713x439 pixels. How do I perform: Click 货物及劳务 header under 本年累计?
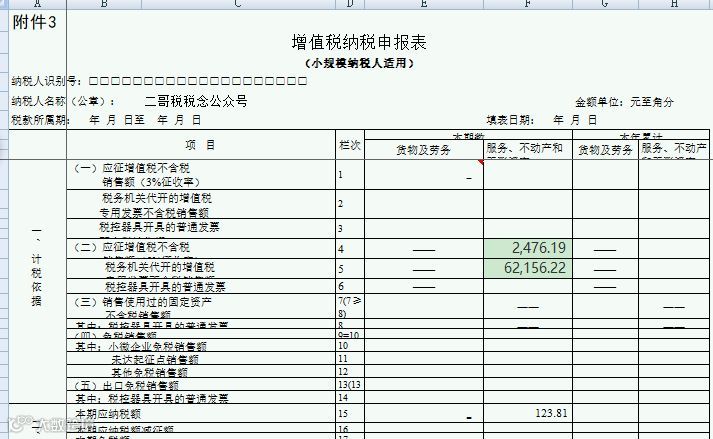click(x=605, y=150)
